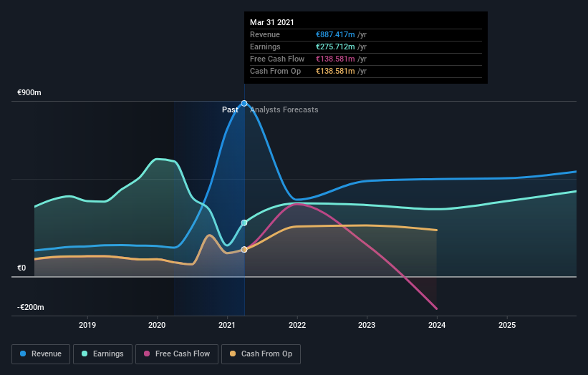Click the Mar 31 2021 tooltip date
This screenshot has width=588, height=375.
(x=272, y=22)
